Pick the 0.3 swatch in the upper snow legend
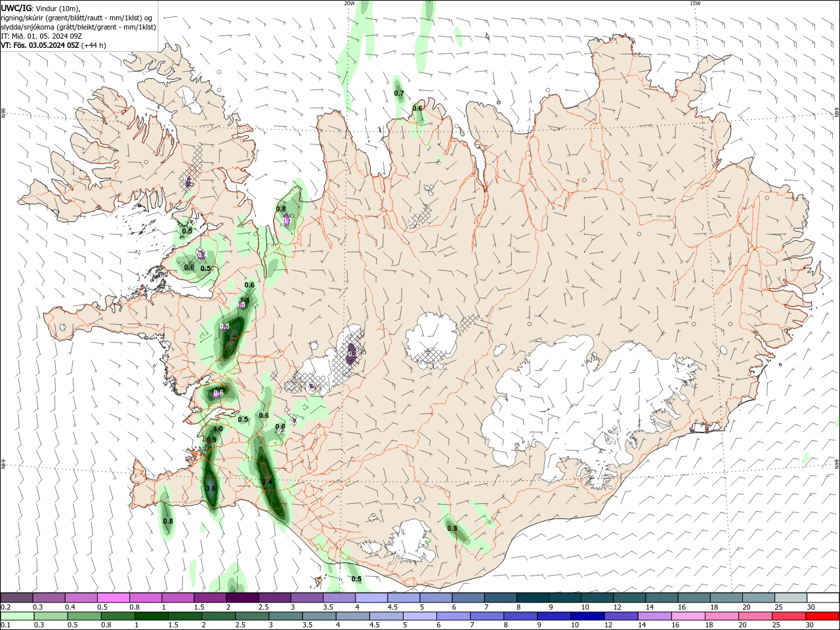 [49, 598]
